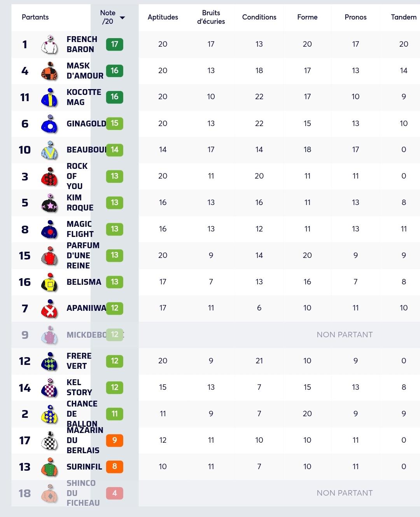Open the Note /20 sort dropdown arrow
This screenshot has height=517, width=420.
pos(122,18)
